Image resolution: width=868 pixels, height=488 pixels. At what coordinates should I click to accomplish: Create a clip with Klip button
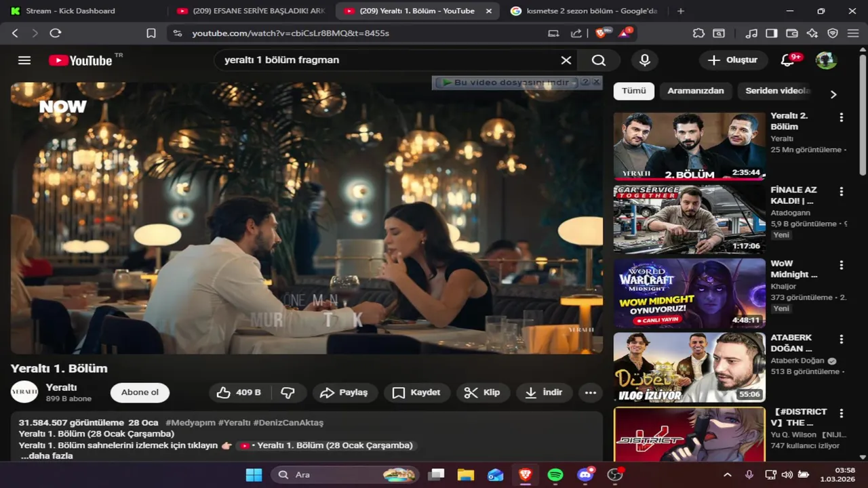pos(482,392)
